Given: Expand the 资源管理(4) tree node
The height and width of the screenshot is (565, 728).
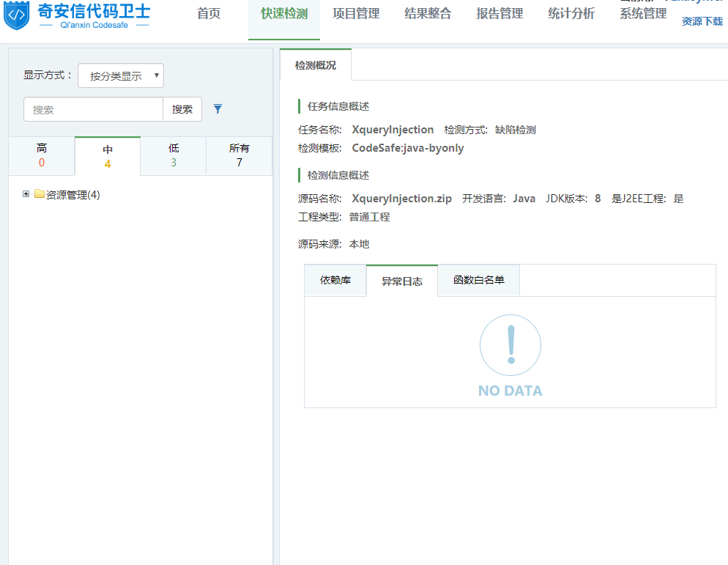Looking at the screenshot, I should (x=26, y=194).
